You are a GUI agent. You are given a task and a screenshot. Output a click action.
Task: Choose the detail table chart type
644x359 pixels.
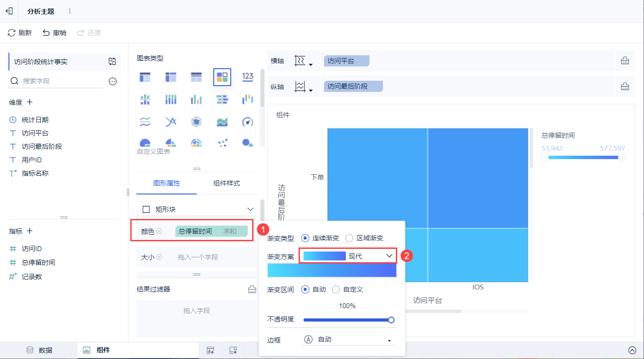pos(196,77)
